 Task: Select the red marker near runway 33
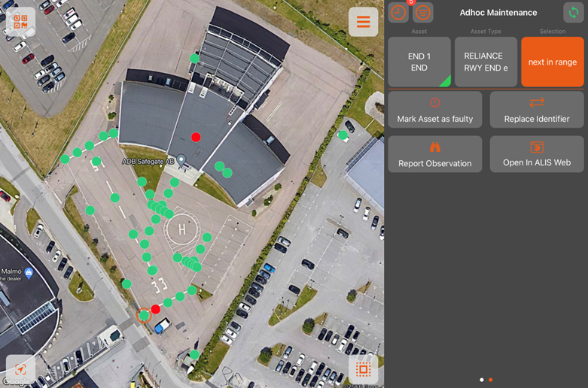pyautogui.click(x=156, y=309)
